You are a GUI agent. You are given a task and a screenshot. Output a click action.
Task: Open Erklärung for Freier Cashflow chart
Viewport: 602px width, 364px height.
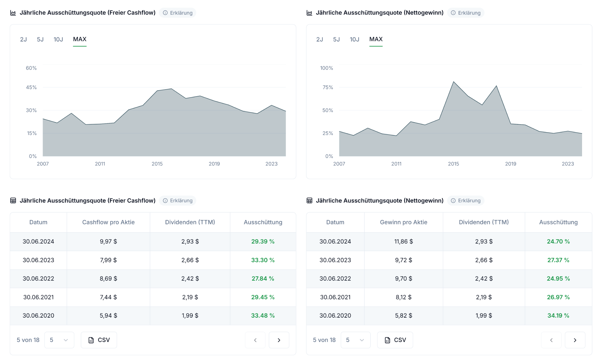pyautogui.click(x=177, y=13)
